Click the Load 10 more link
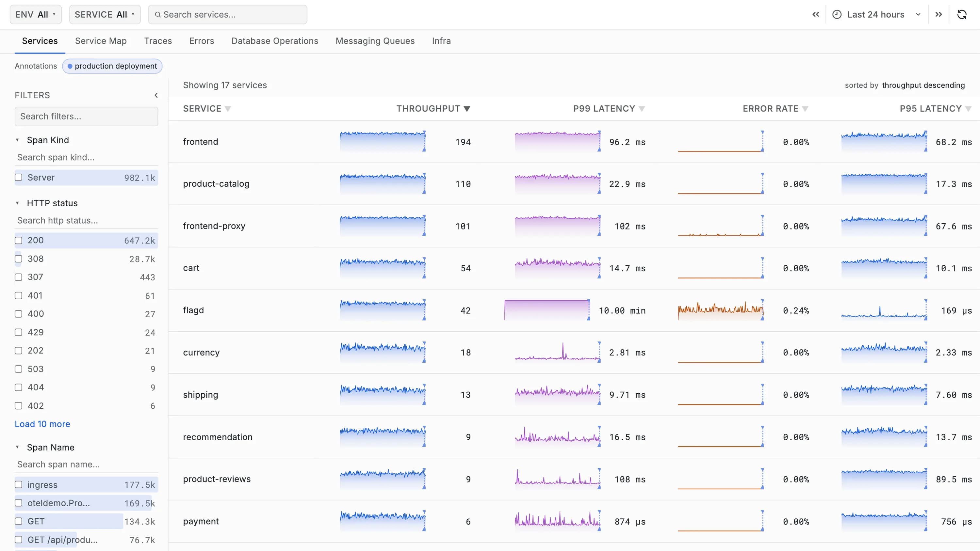Image resolution: width=980 pixels, height=551 pixels. [42, 424]
